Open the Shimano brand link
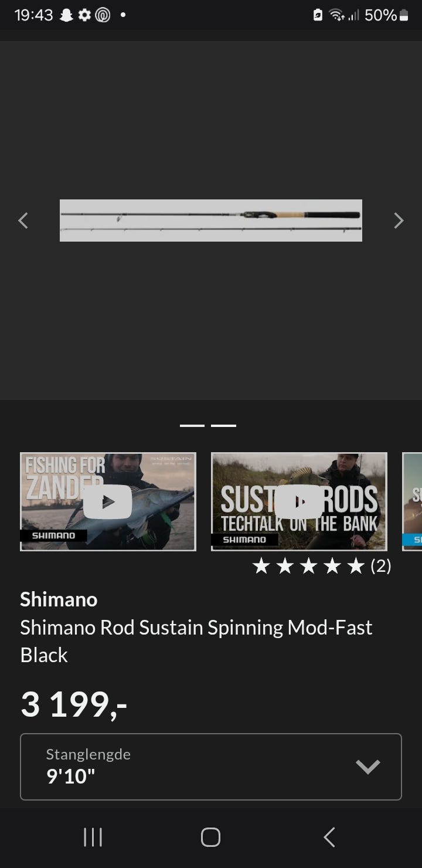 [x=59, y=599]
